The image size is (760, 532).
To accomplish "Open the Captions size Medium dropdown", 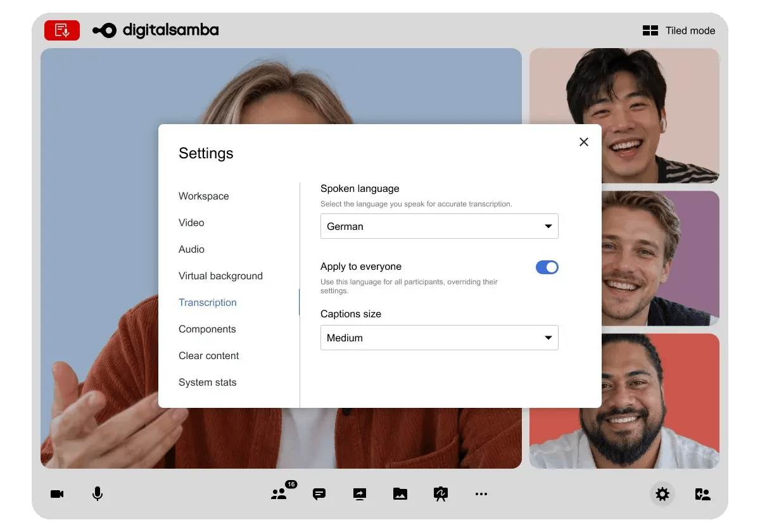I will pyautogui.click(x=440, y=338).
